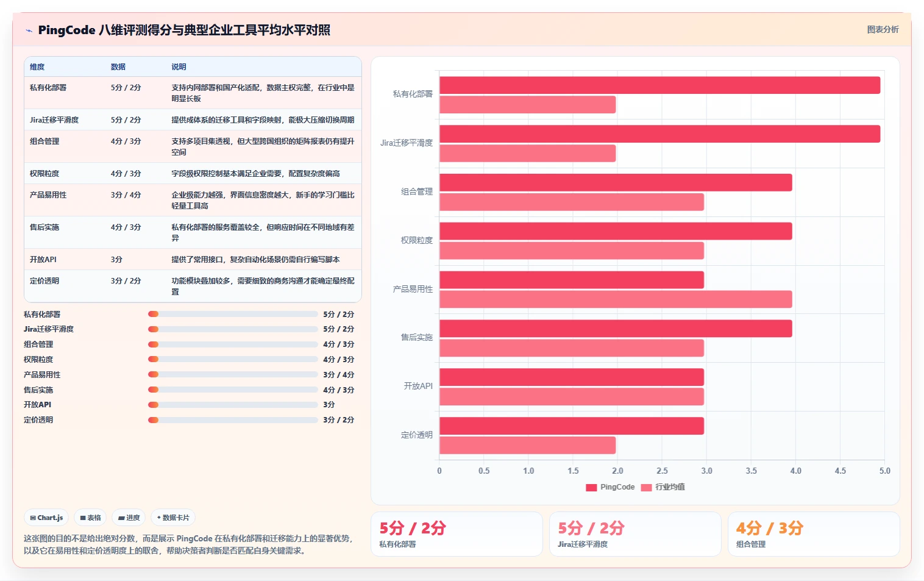Click the 私有化部署 table row name cell
This screenshot has height=581, width=924.
tap(48, 88)
